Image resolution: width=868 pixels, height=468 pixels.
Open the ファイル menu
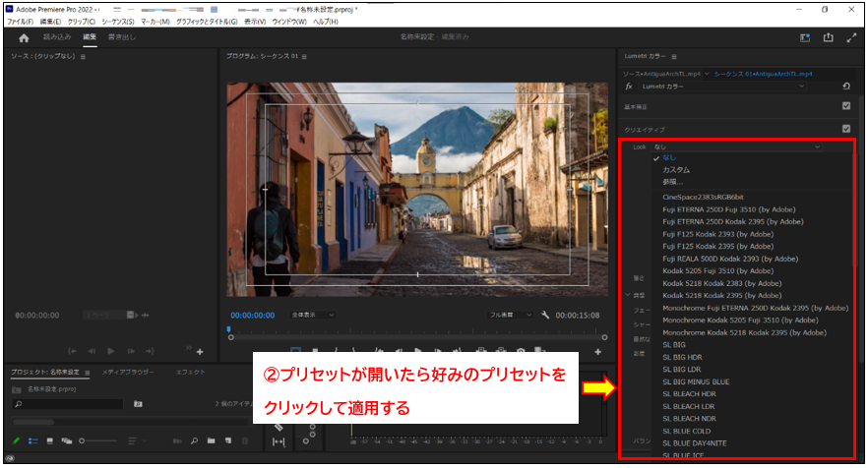pyautogui.click(x=20, y=22)
